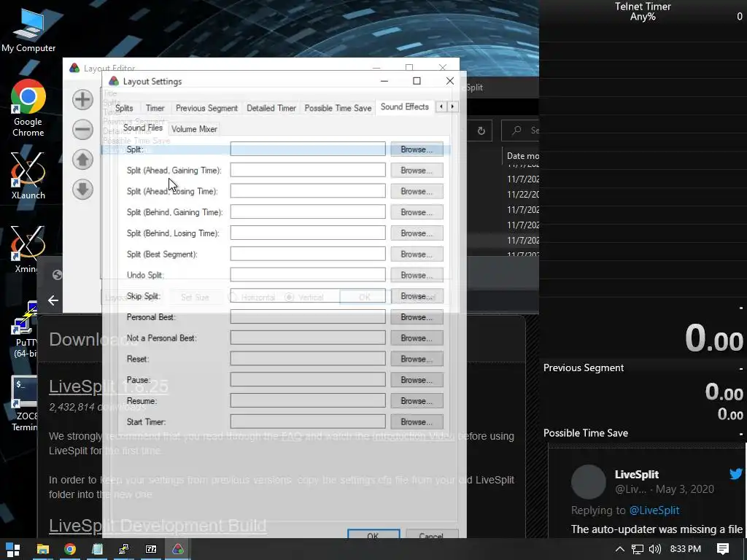Open the My Computer desktop icon
Screen dimensions: 747x560
[x=28, y=31]
